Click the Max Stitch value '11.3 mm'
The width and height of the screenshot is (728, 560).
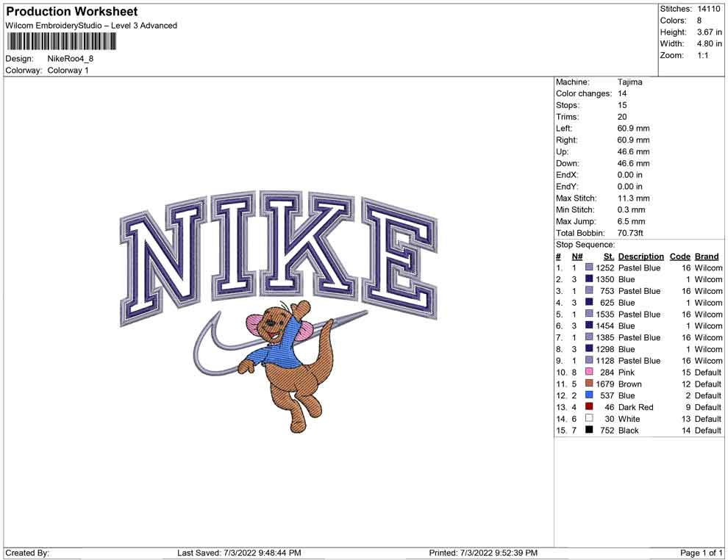click(x=633, y=198)
